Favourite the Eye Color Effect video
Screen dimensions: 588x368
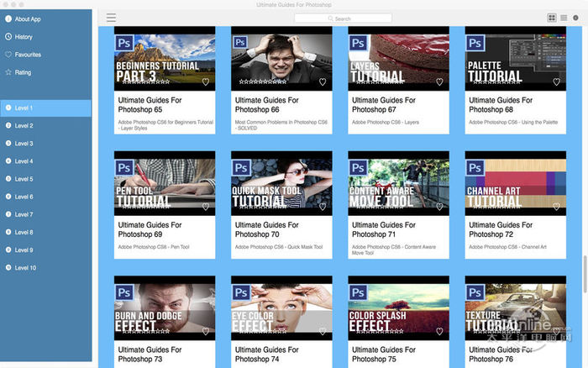tap(323, 331)
